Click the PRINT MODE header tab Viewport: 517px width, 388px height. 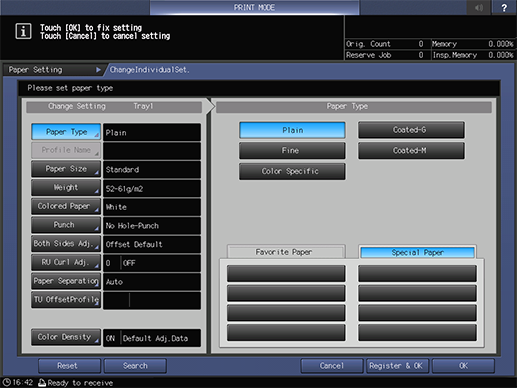click(254, 7)
